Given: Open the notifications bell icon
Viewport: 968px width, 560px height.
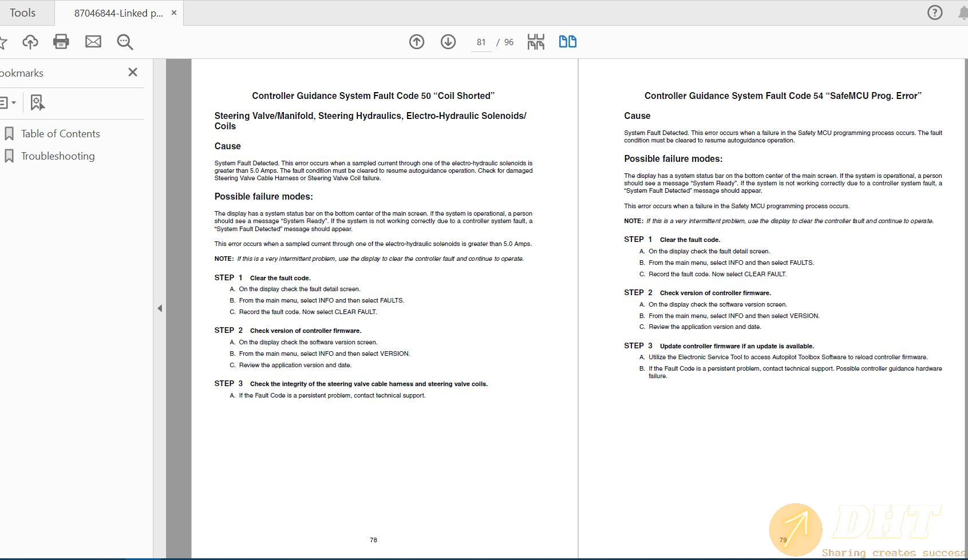Looking at the screenshot, I should [963, 13].
